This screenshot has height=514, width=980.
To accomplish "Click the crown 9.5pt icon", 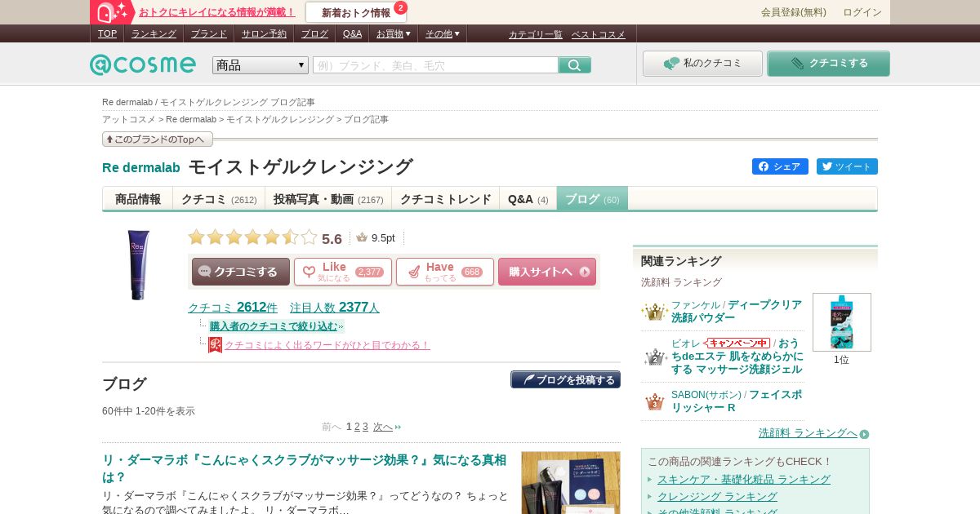I will 362,237.
